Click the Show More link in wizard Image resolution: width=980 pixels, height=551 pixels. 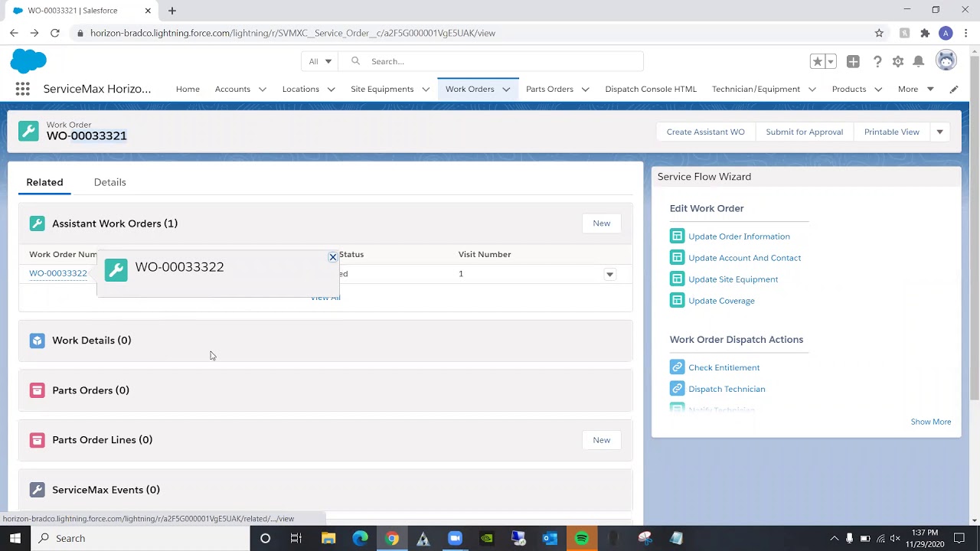click(930, 422)
